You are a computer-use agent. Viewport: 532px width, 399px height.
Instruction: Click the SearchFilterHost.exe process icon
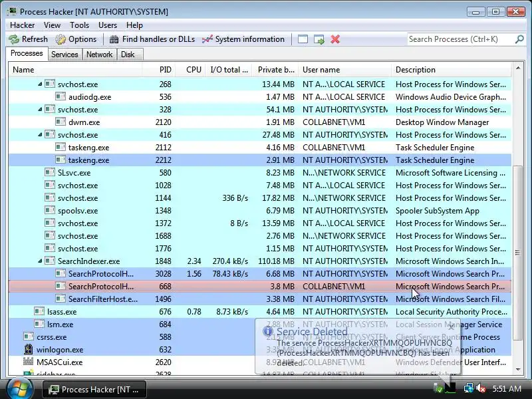(61, 299)
